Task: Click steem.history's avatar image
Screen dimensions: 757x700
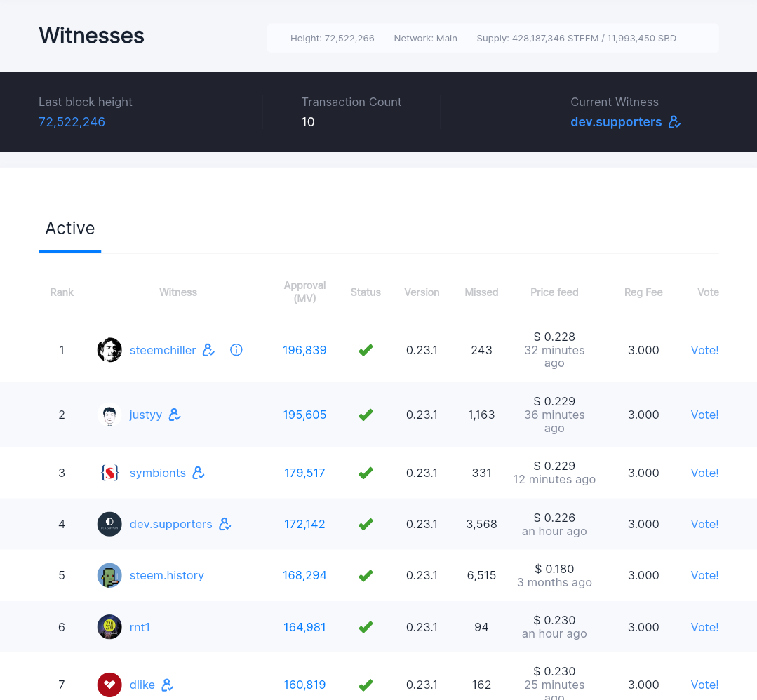Action: click(109, 575)
